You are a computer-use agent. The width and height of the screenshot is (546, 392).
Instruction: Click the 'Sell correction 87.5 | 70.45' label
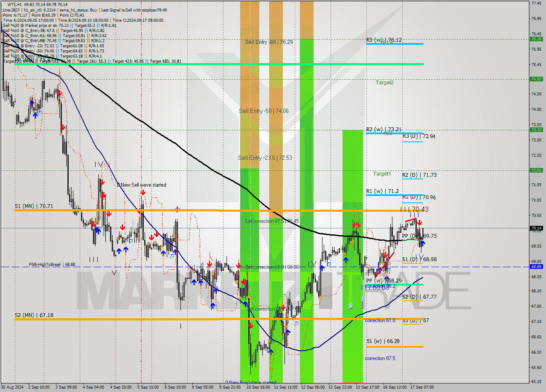coord(272,221)
